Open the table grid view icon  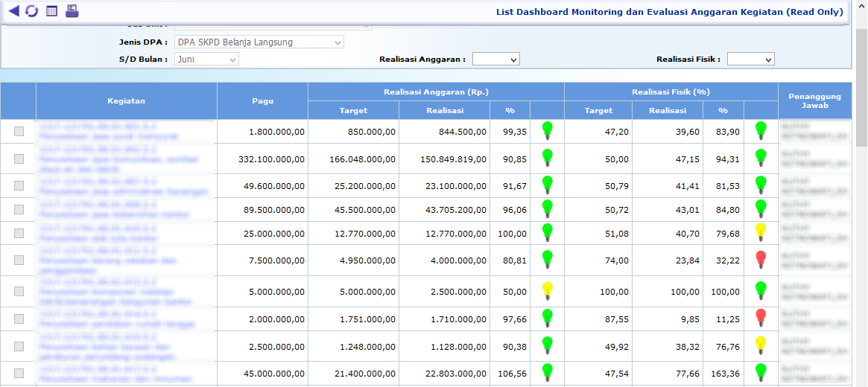click(51, 11)
